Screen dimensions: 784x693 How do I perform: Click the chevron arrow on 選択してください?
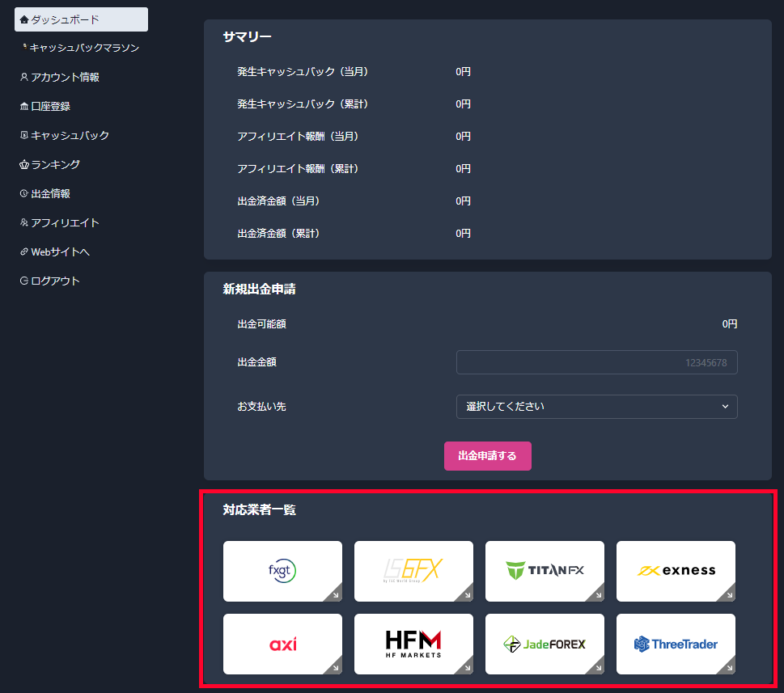(725, 407)
